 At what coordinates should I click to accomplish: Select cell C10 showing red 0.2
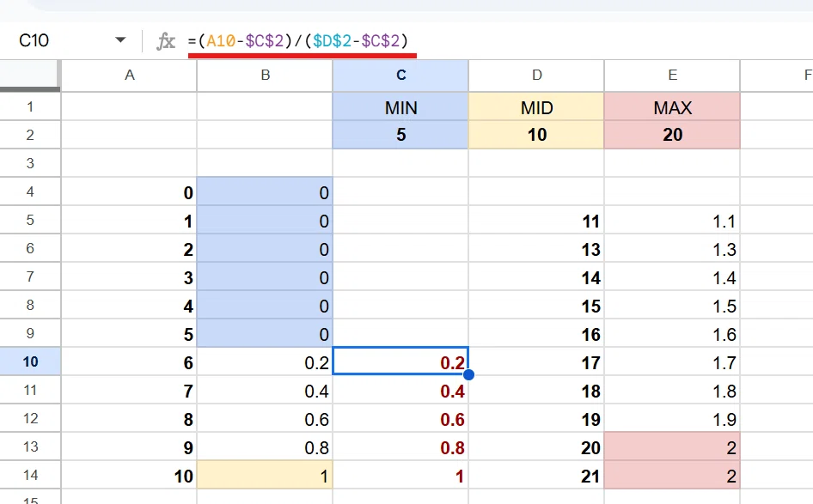click(400, 361)
